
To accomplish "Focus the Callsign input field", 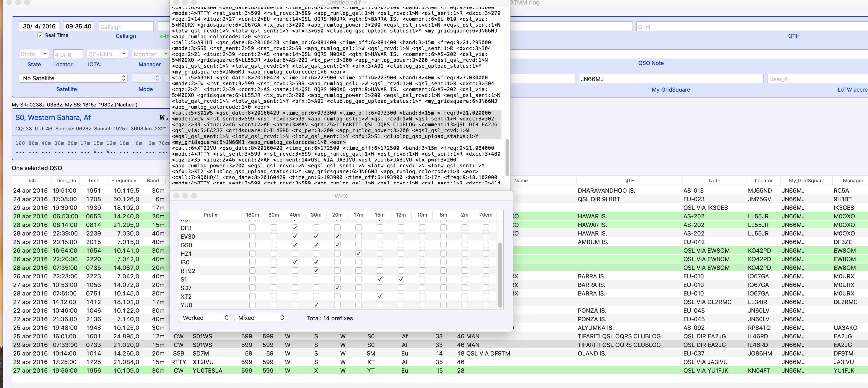I will click(x=126, y=26).
